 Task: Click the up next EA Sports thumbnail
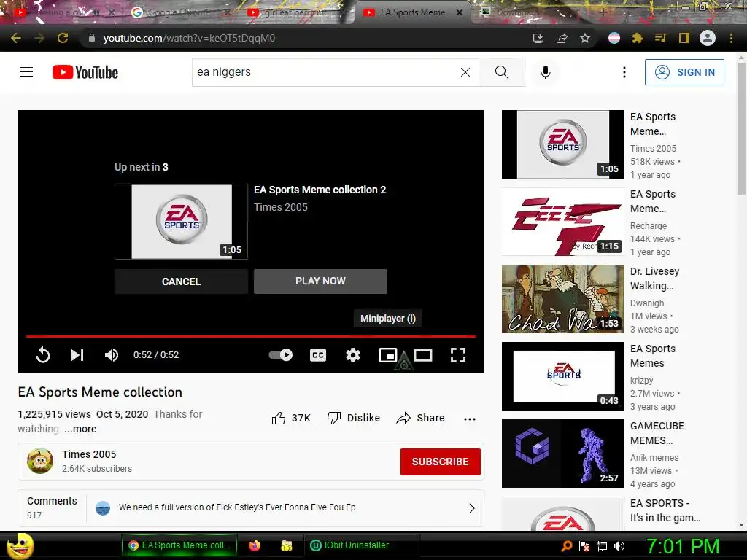pyautogui.click(x=181, y=222)
